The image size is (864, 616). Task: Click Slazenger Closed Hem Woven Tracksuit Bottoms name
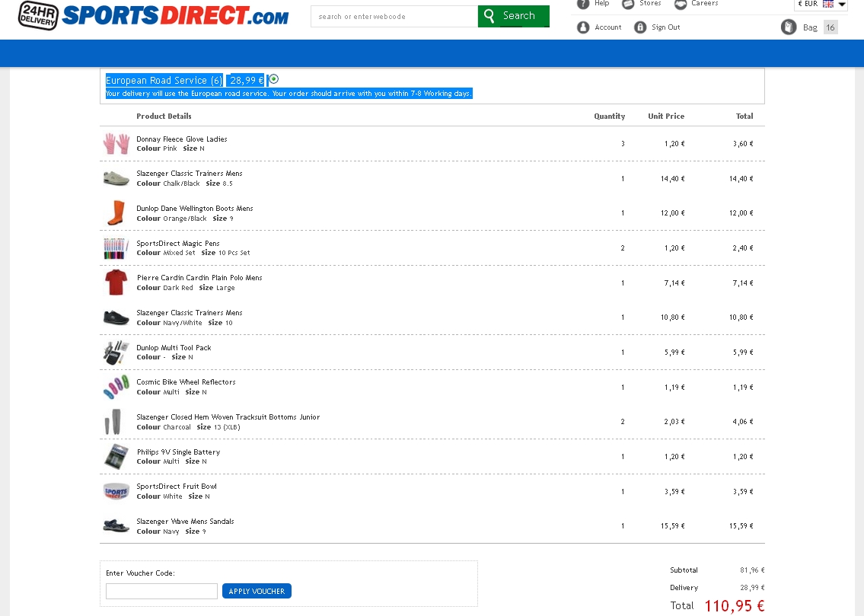pos(228,417)
